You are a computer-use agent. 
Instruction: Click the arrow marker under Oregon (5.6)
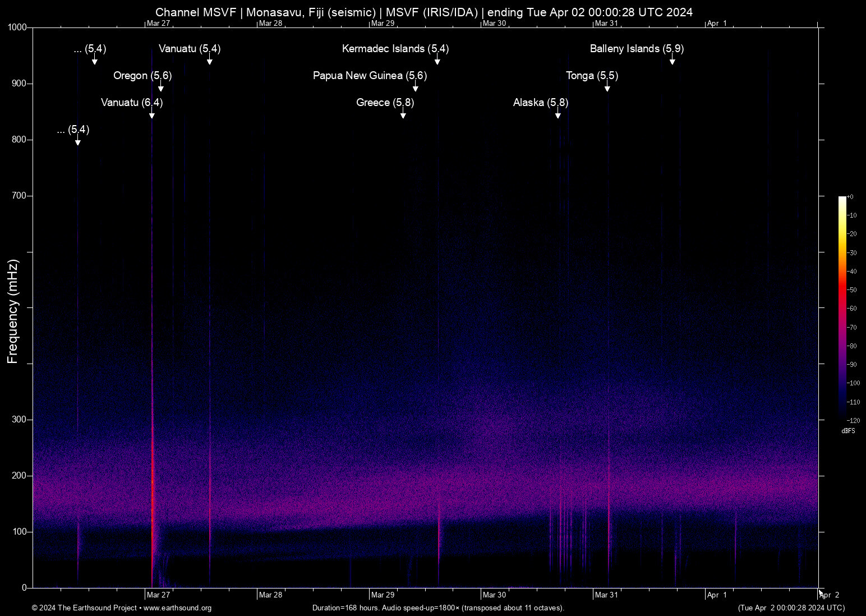point(161,87)
